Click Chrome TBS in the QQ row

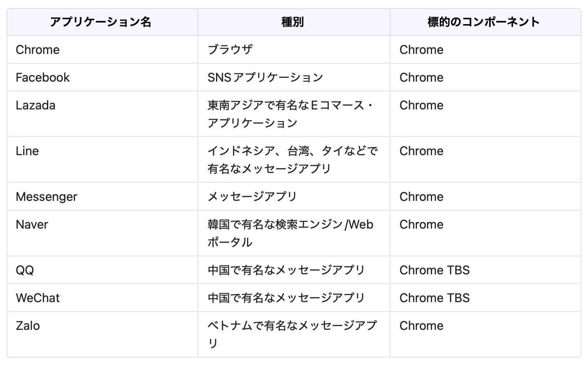click(x=434, y=270)
